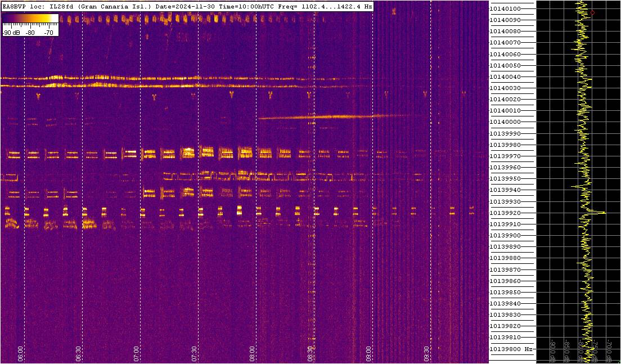Select the 07:00 time marker label
The width and height of the screenshot is (621, 364).
pyautogui.click(x=136, y=354)
